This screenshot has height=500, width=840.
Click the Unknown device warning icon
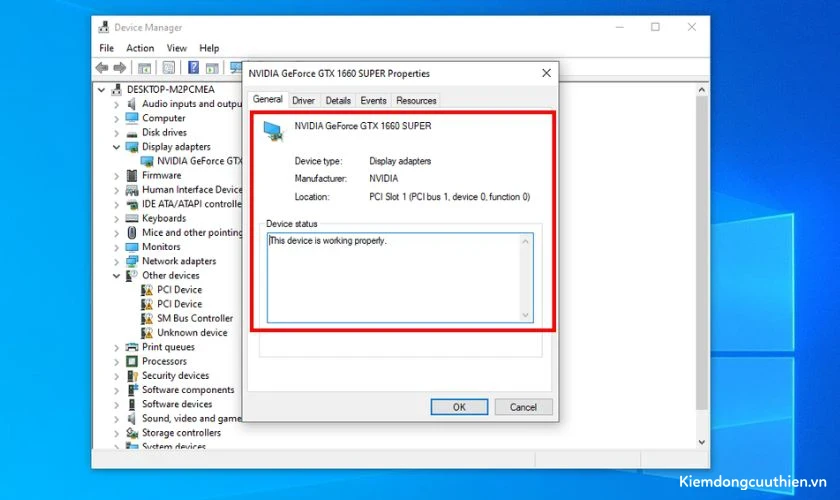146,333
